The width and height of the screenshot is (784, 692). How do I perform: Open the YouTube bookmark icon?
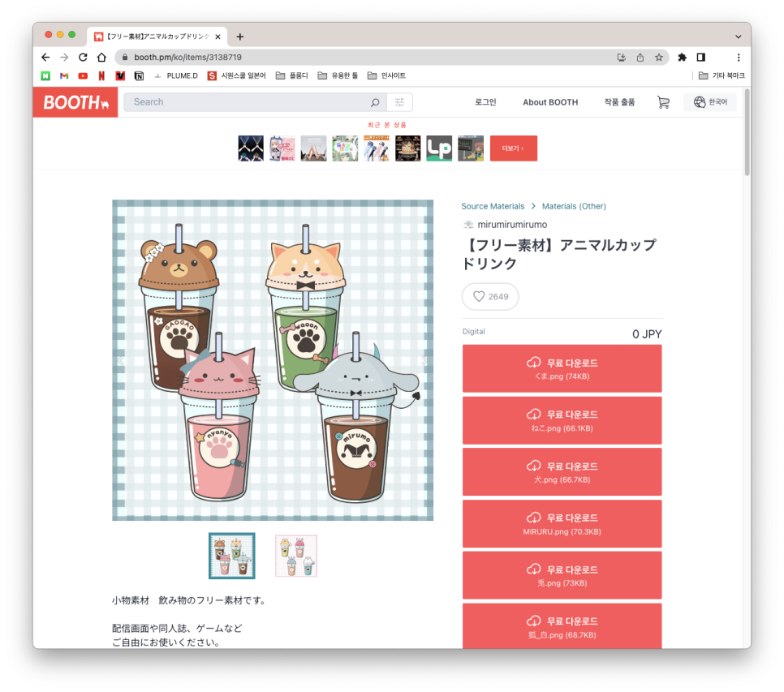(83, 76)
